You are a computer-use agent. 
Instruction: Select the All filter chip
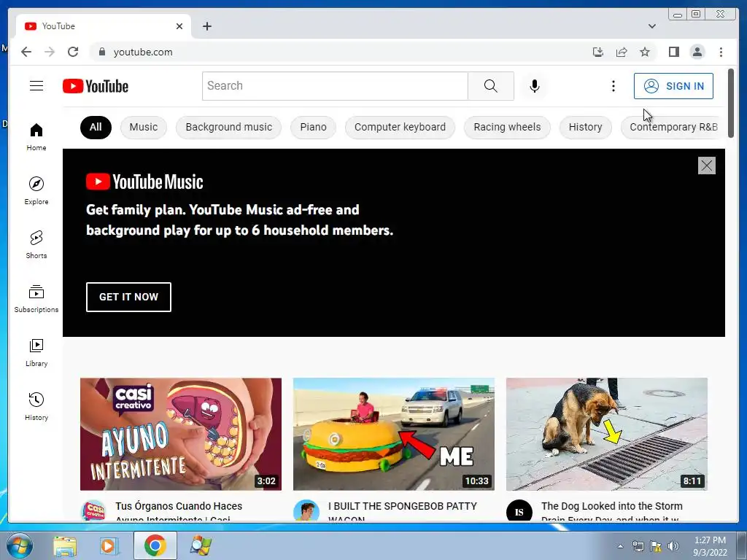coord(96,127)
